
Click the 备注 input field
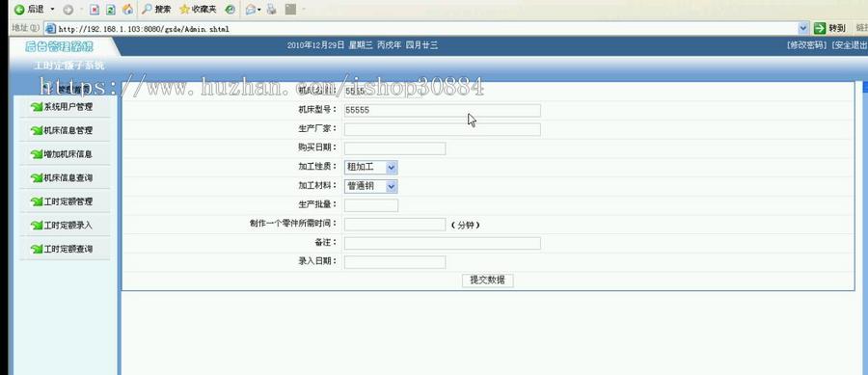(x=443, y=243)
